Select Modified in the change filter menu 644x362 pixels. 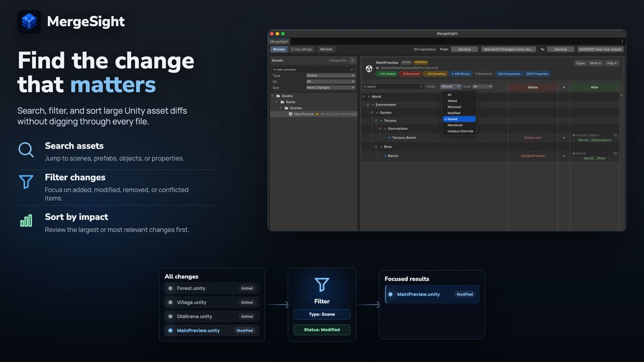coord(459,113)
